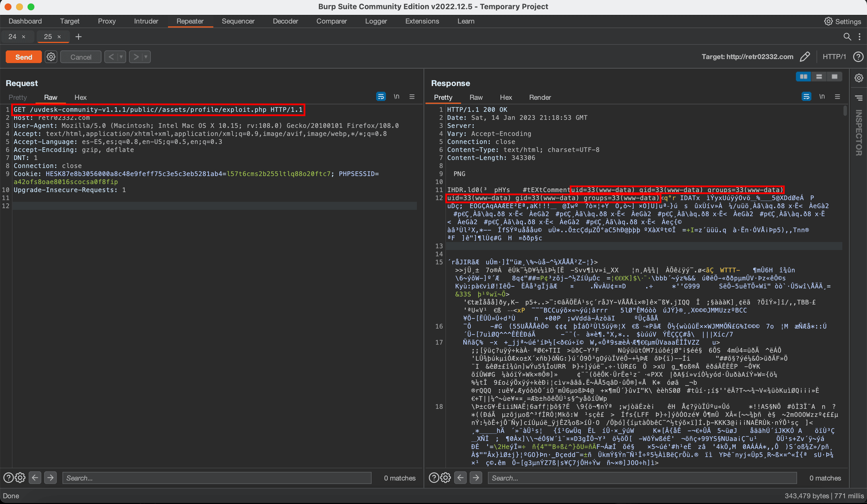The width and height of the screenshot is (867, 504).
Task: Open the Intruder tab
Action: (x=146, y=21)
